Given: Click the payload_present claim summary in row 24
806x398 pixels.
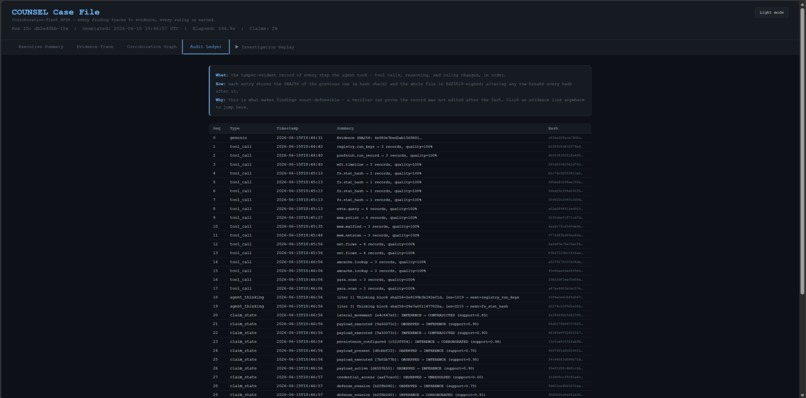Looking at the screenshot, I should pos(407,350).
